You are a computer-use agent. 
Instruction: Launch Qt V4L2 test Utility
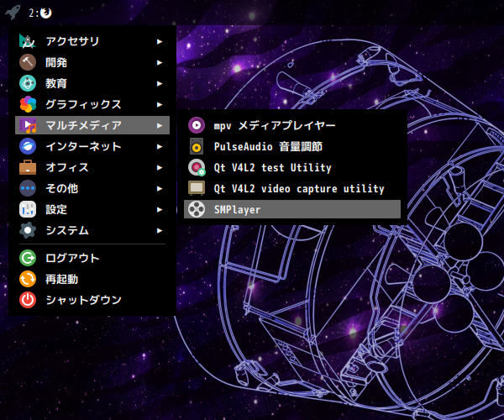(292, 167)
